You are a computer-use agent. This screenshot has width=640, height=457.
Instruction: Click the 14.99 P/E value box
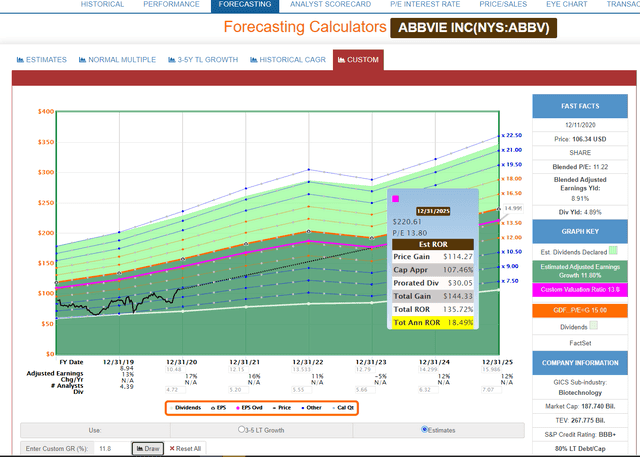point(513,209)
